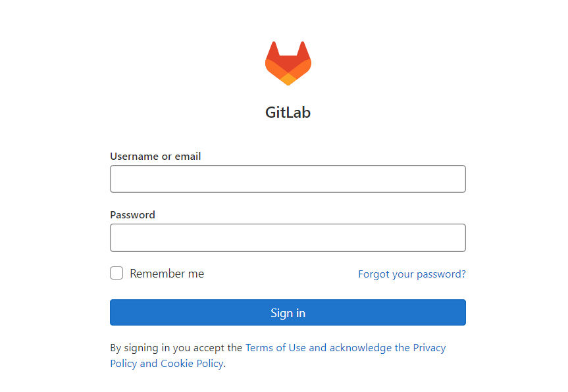Open the "Cookie Policy" link text
568x392 pixels.
click(192, 364)
